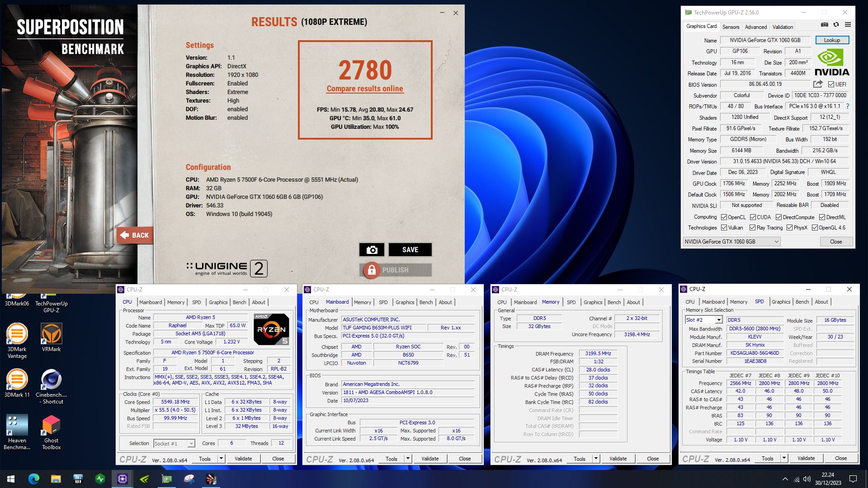The height and width of the screenshot is (488, 868).
Task: Show hidden system tray icons chevron
Action: pos(785,479)
